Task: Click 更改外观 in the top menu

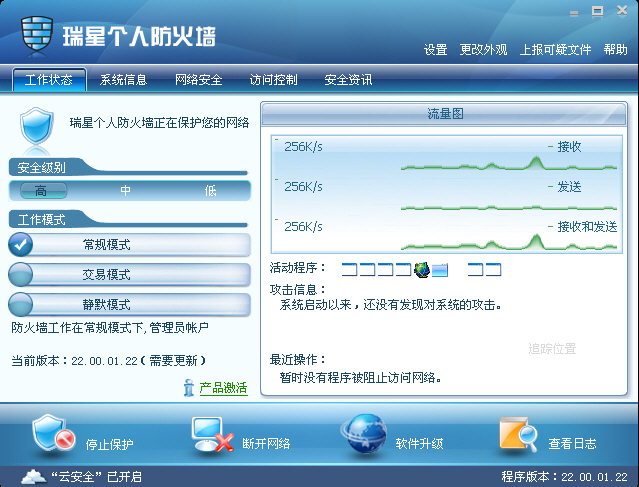Action: (x=483, y=50)
